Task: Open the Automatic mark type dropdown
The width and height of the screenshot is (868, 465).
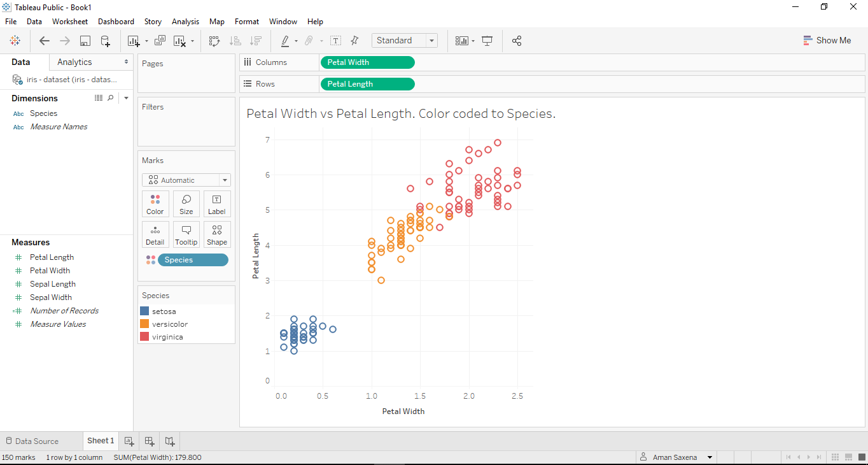Action: click(224, 180)
